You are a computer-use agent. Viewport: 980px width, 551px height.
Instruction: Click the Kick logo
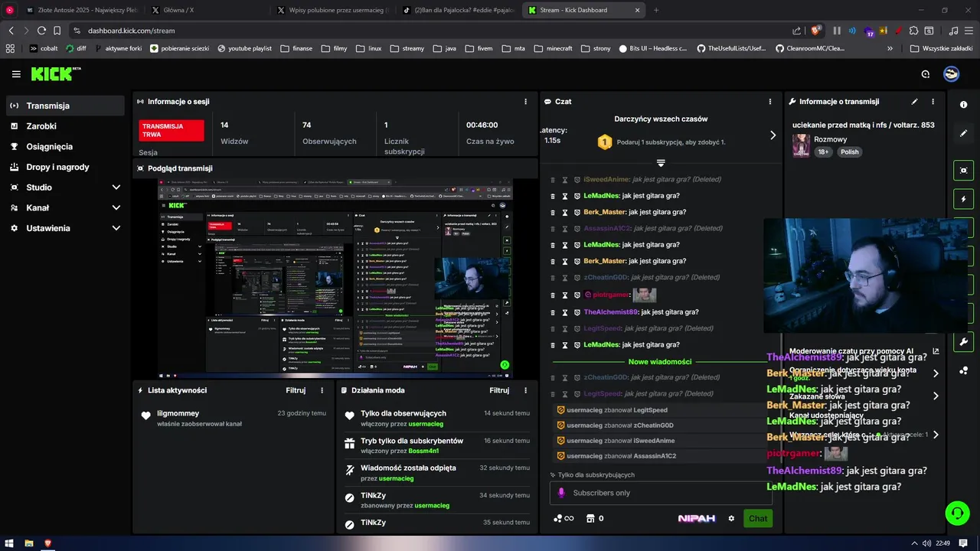coord(55,73)
